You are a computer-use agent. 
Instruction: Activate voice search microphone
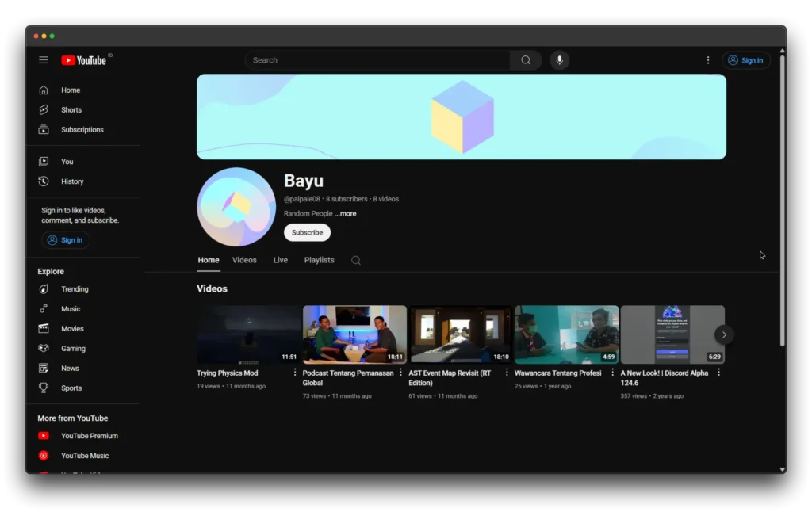tap(559, 60)
